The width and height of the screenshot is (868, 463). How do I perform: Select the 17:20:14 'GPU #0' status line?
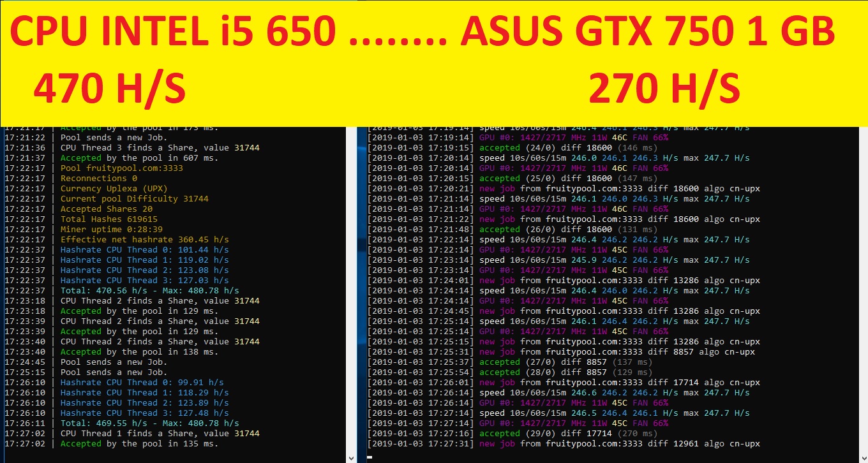coord(518,168)
